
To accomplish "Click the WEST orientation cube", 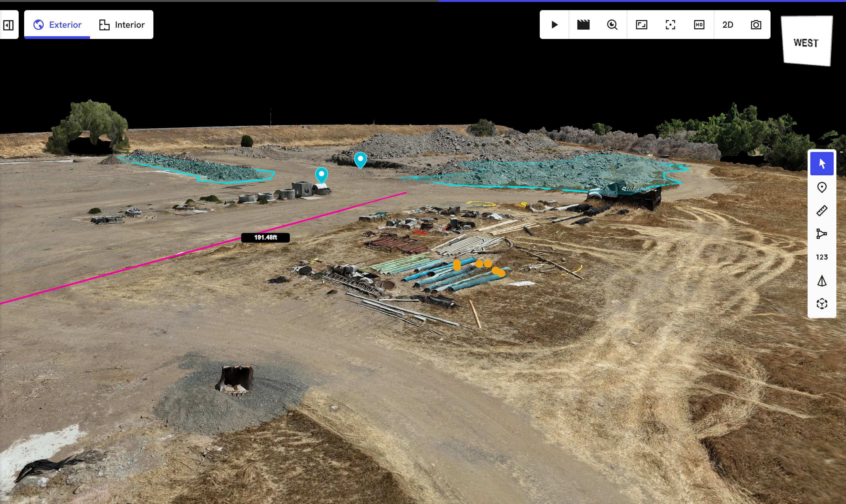I will 806,41.
